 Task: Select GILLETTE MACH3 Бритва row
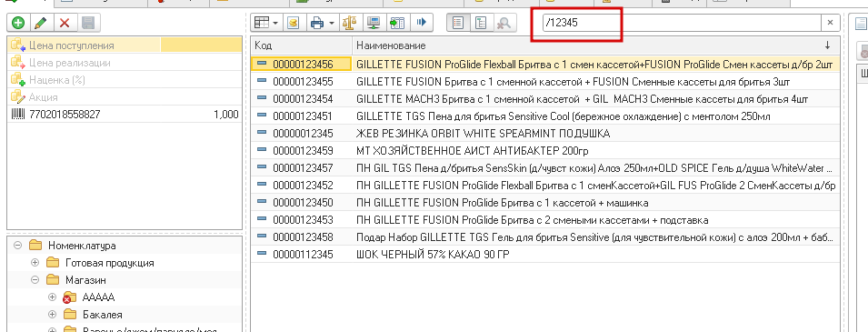[545, 98]
